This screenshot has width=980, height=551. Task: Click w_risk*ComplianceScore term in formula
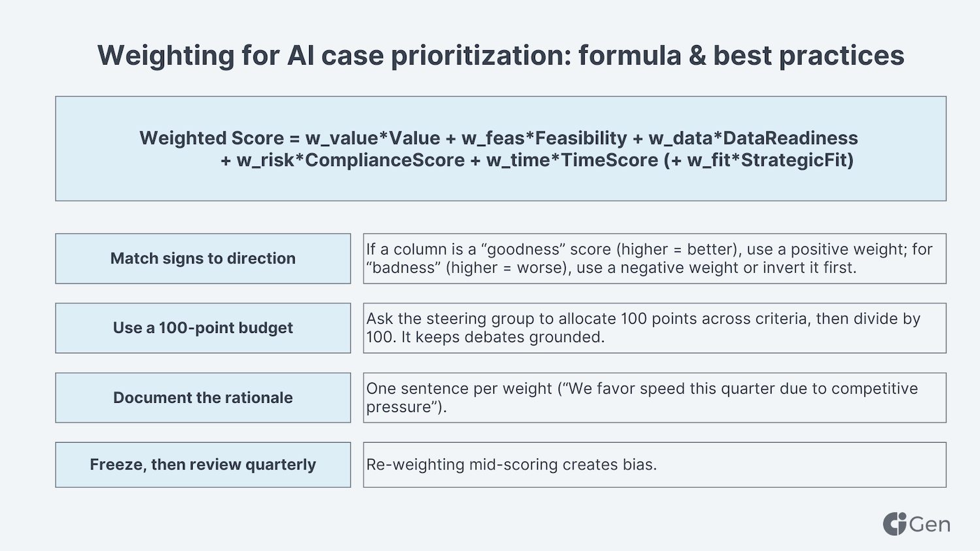(351, 161)
